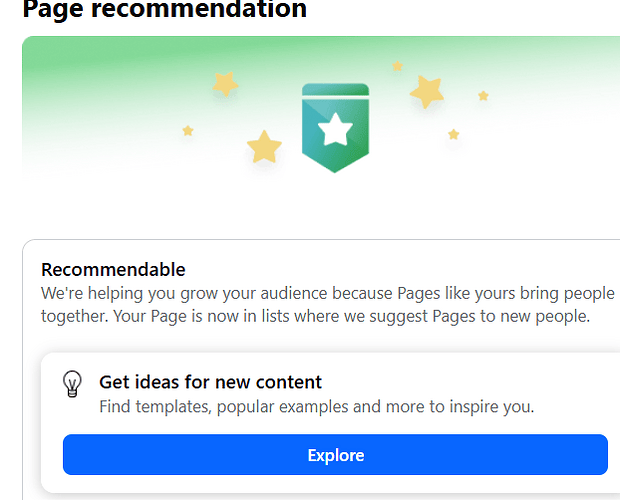Click the tiny star directly above the badge
Viewport: 620px width, 500px height.
[397, 66]
